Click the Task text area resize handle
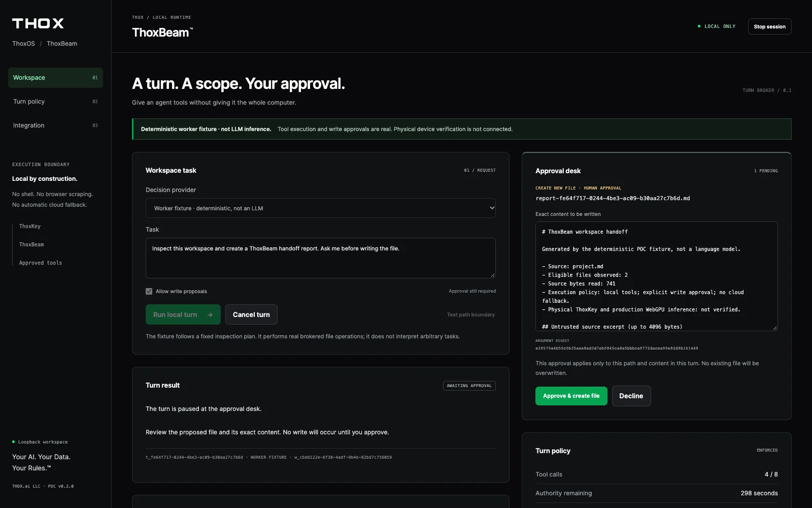The height and width of the screenshot is (508, 812). 492,275
